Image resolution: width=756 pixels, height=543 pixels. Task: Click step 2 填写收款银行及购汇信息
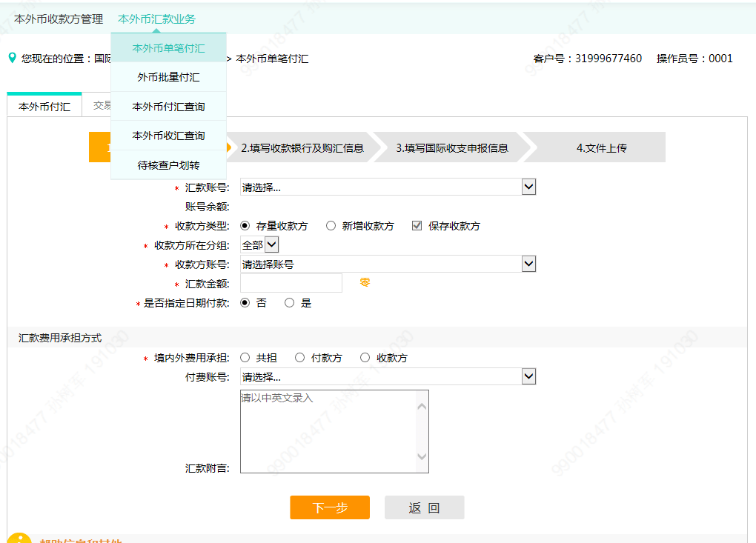[302, 147]
